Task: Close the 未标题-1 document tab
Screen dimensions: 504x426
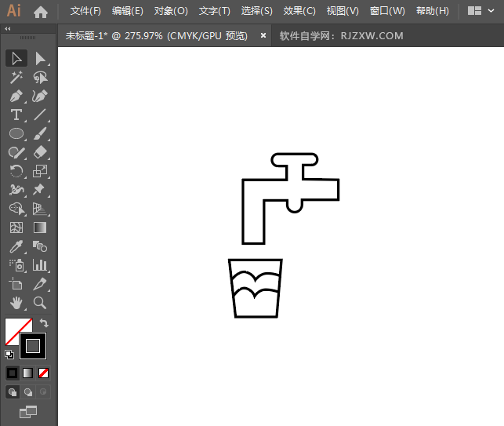Action: click(x=263, y=35)
